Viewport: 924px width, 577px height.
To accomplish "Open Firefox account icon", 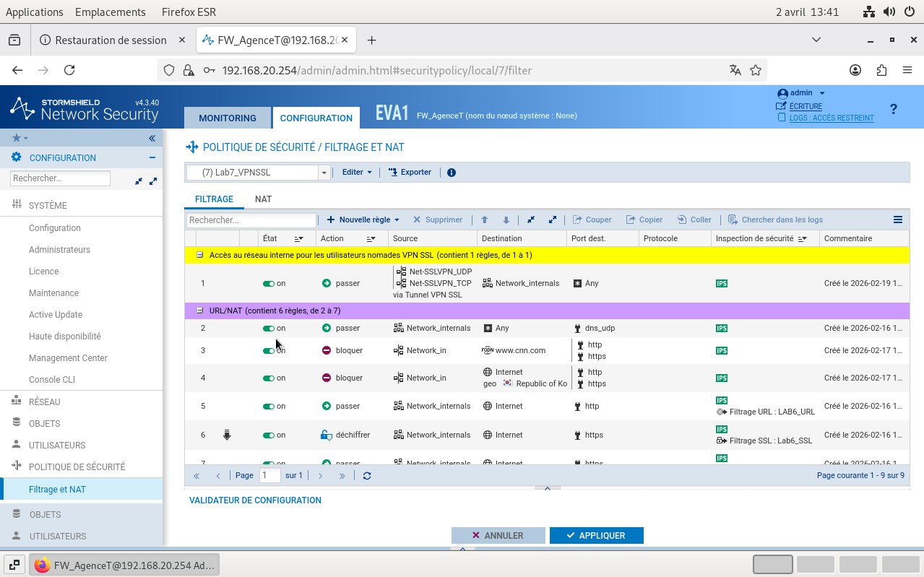I will [x=855, y=70].
